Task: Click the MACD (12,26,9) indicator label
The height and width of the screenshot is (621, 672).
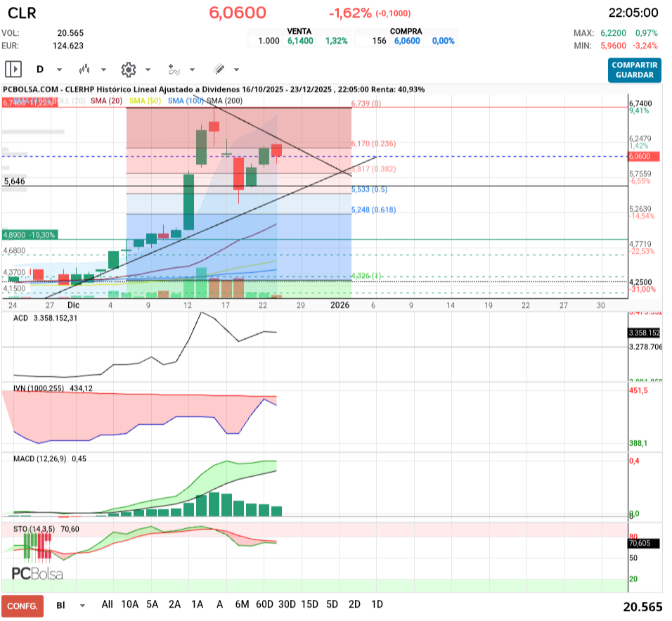Action: click(x=40, y=459)
